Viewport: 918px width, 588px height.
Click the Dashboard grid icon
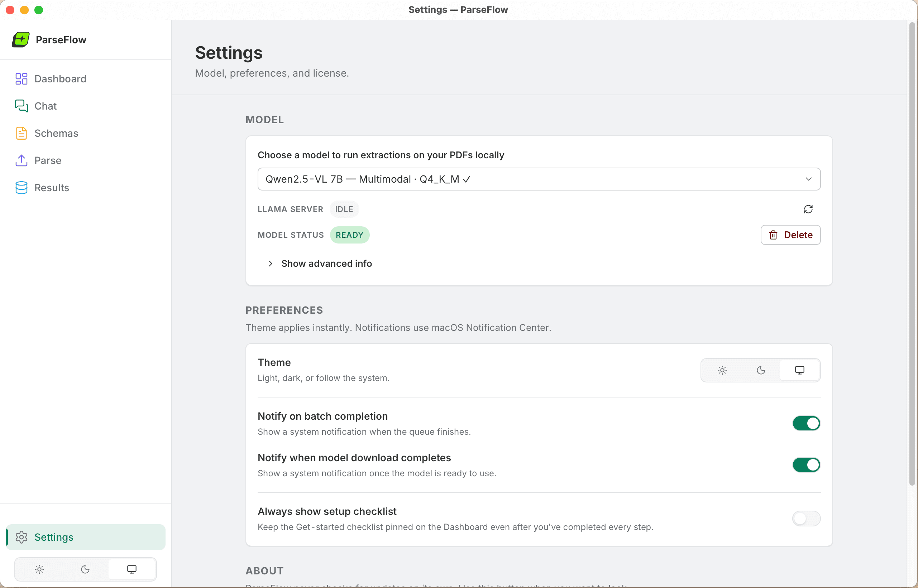[21, 79]
